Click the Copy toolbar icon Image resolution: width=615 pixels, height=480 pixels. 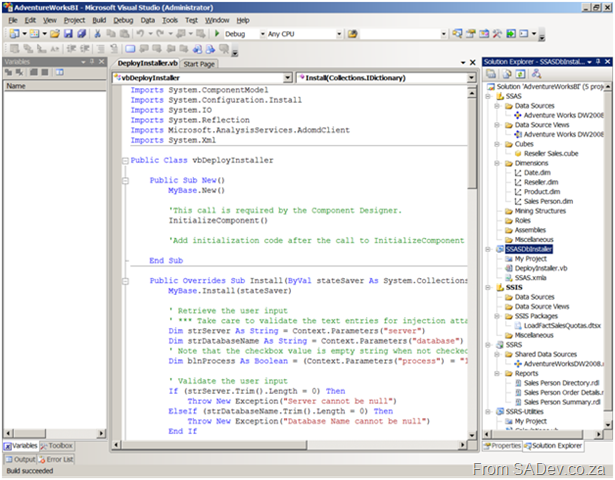(x=111, y=34)
